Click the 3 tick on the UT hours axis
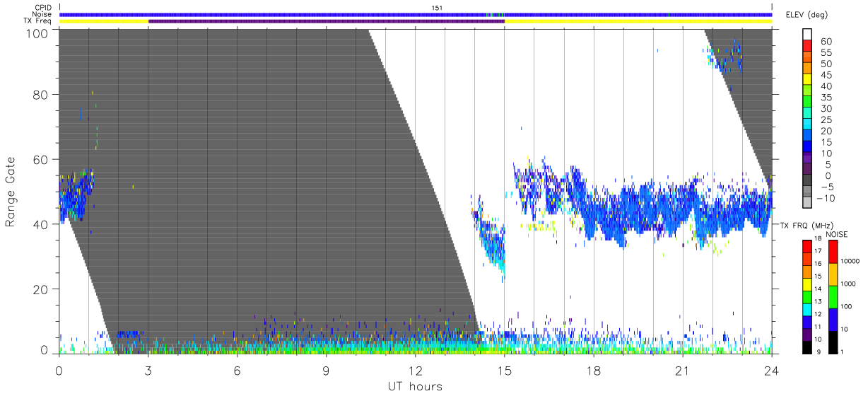Viewport: 868px width, 401px height. 148,371
